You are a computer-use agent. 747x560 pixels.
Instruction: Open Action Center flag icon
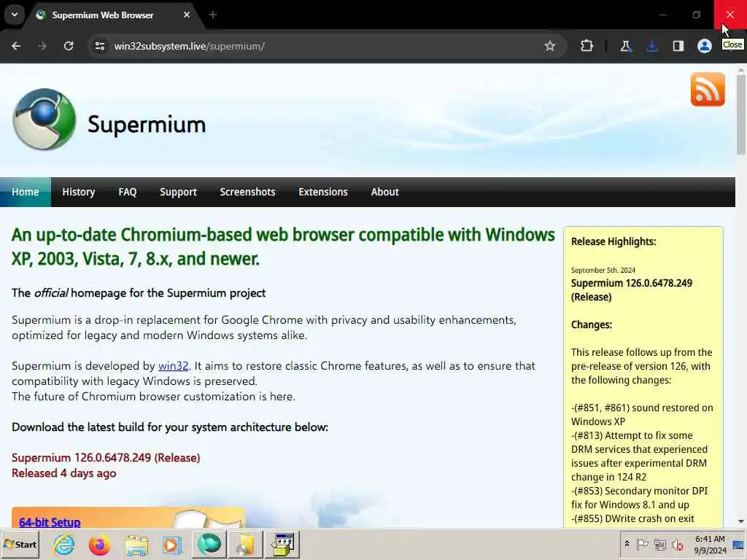(x=642, y=544)
